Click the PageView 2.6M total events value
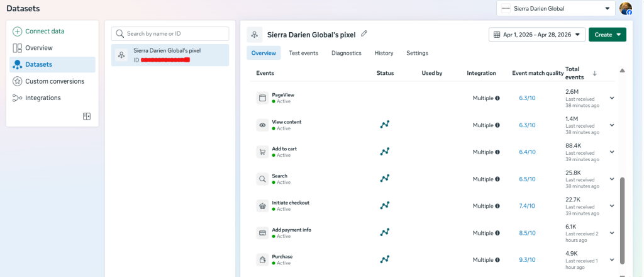The image size is (644, 277). pyautogui.click(x=572, y=92)
